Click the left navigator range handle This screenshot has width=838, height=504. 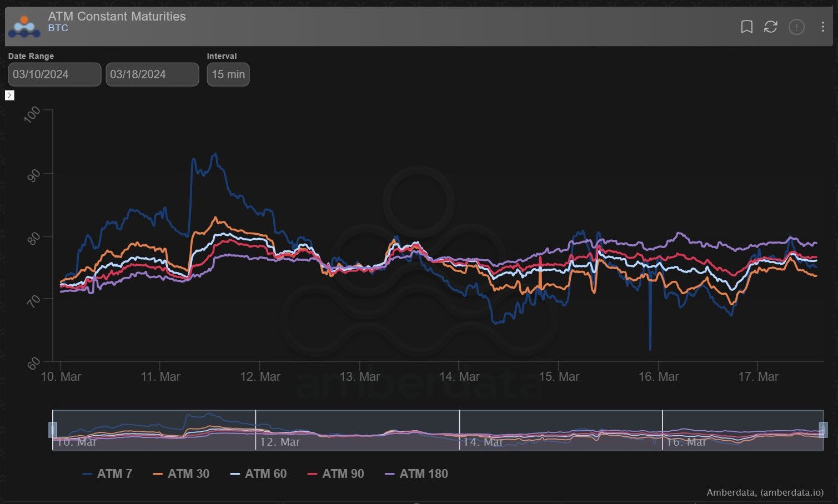pos(53,430)
